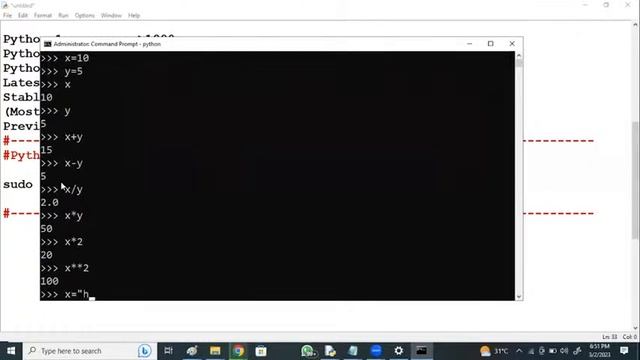The width and height of the screenshot is (640, 360).
Task: Click the Col status indicator in editor
Action: pos(629,337)
